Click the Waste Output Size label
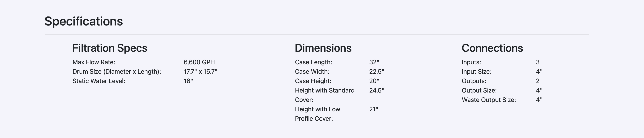Viewport: 644px width, 138px height. click(x=489, y=100)
